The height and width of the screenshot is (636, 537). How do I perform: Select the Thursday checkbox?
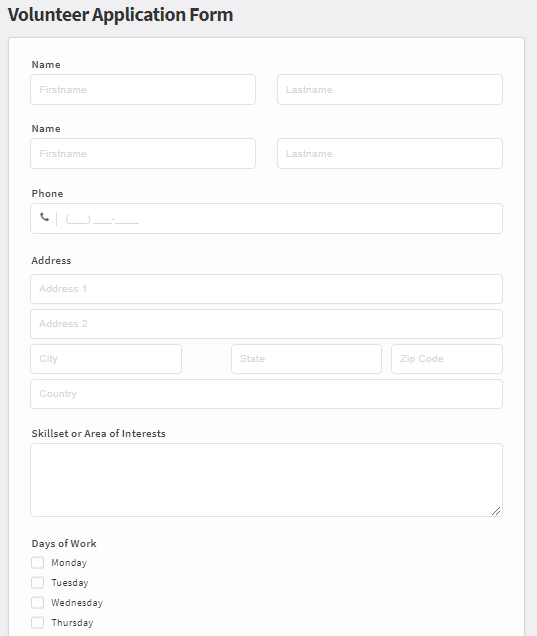(x=37, y=622)
